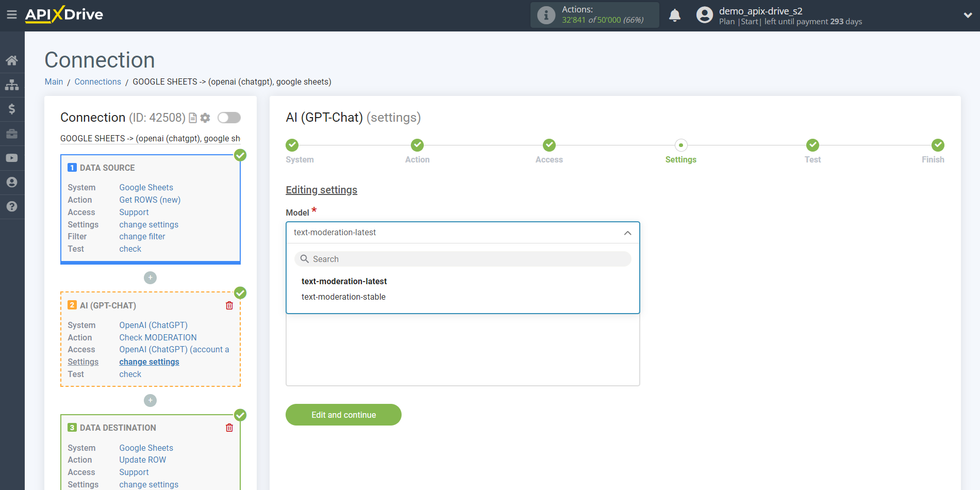This screenshot has height=490, width=980.
Task: Click destination change settings link
Action: coord(148,484)
